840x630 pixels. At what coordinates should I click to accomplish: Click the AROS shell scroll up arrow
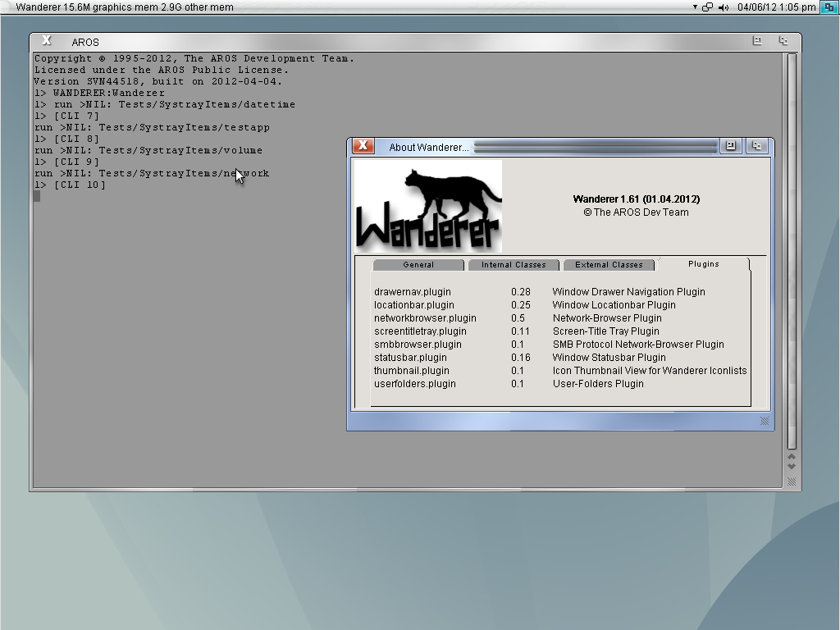coord(792,456)
